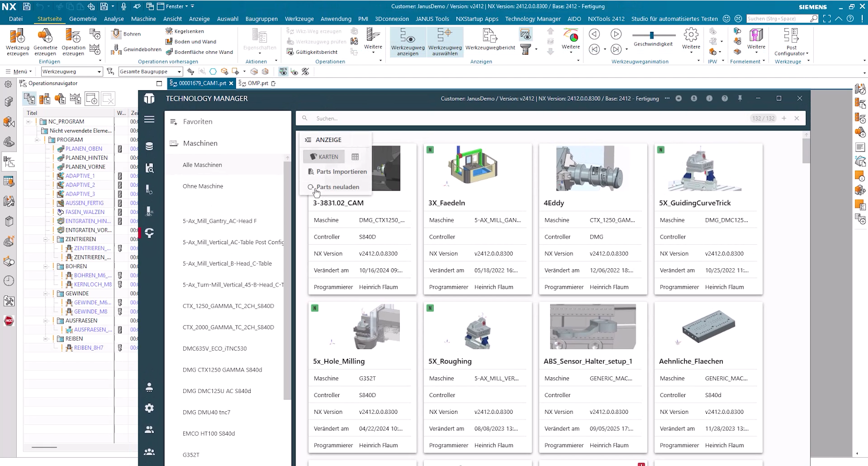The width and height of the screenshot is (868, 466).
Task: Switch to the table view icon under ANZEIGE
Action: coord(355,157)
